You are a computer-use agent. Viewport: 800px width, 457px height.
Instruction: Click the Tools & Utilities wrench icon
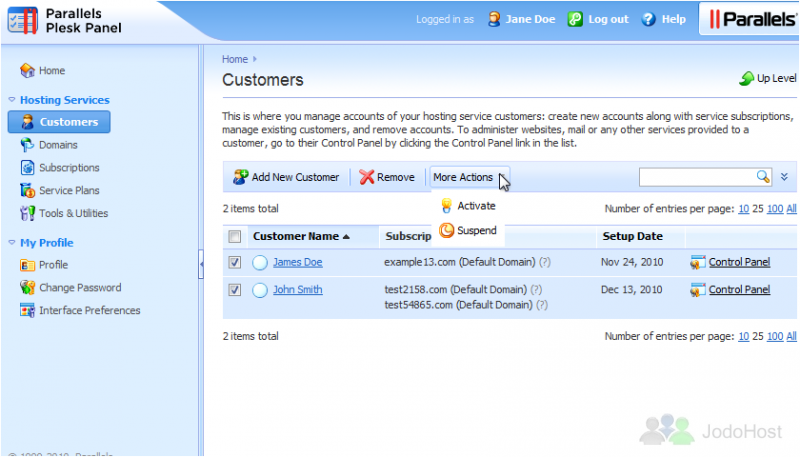coord(27,213)
